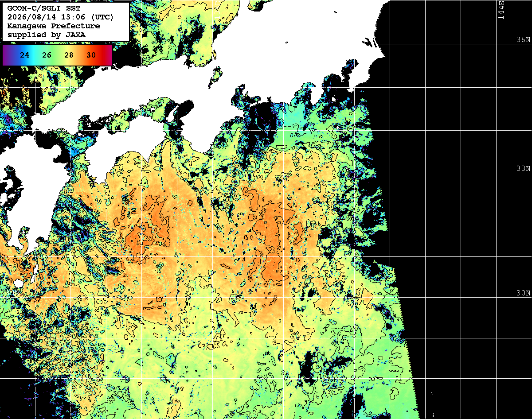This screenshot has width=532, height=419.
Task: Click the 144E longitude label
Action: point(501,10)
